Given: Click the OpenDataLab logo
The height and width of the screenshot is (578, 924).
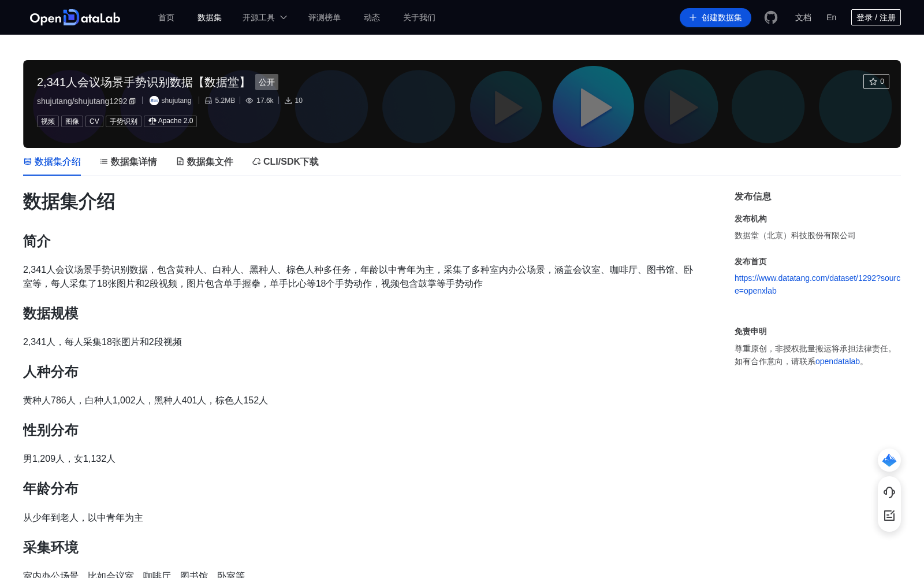Looking at the screenshot, I should click(75, 17).
